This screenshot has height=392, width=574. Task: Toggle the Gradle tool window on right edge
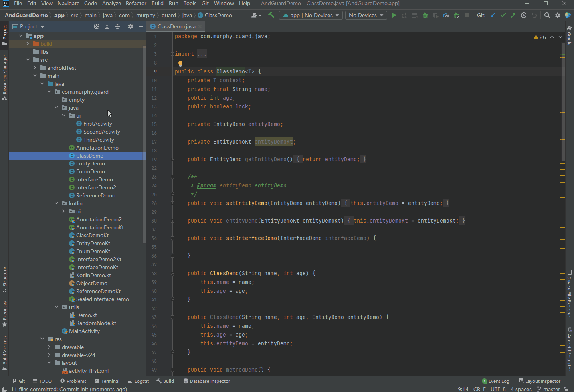pos(570,36)
